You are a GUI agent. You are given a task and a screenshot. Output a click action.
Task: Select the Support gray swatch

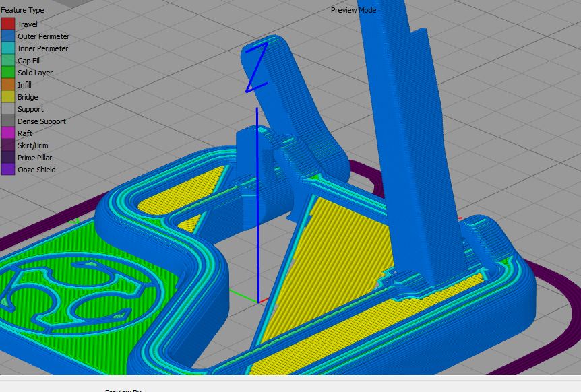pos(8,109)
